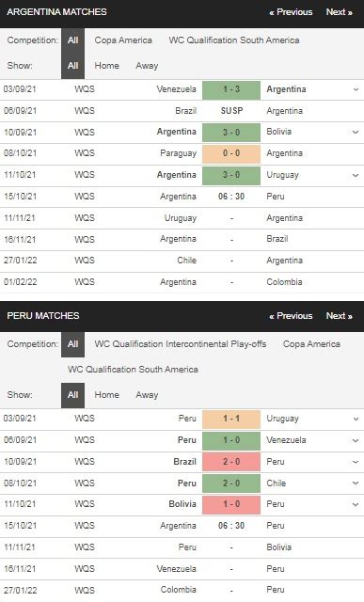Select Copa America filter in Peru matches
The width and height of the screenshot is (364, 602).
point(311,344)
